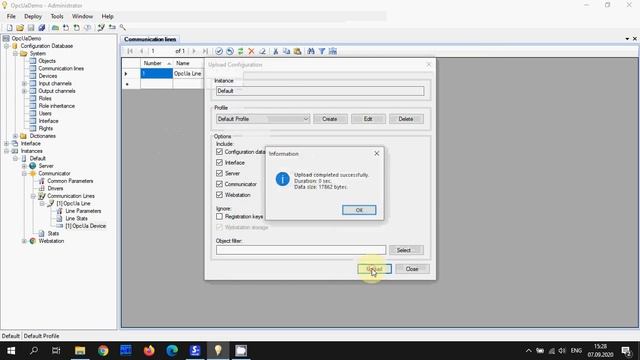Toggle the Communicator include checkbox in dialog

tap(219, 184)
